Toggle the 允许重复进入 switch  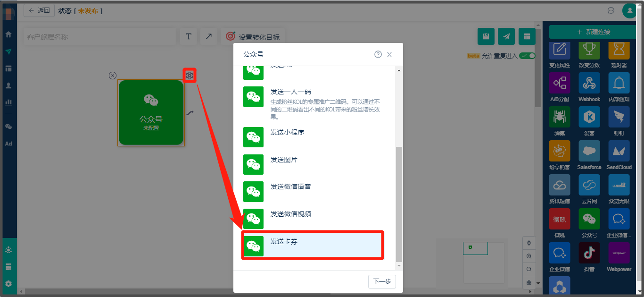[527, 56]
